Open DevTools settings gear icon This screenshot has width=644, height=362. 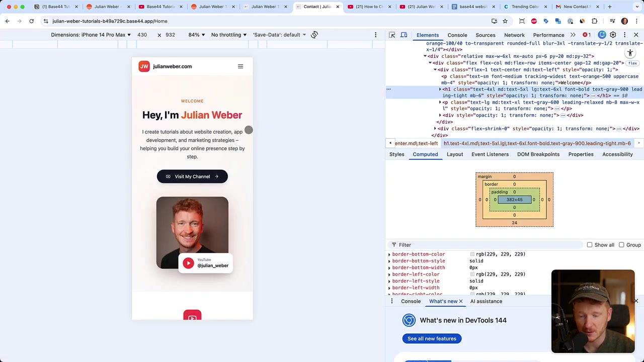pyautogui.click(x=613, y=35)
